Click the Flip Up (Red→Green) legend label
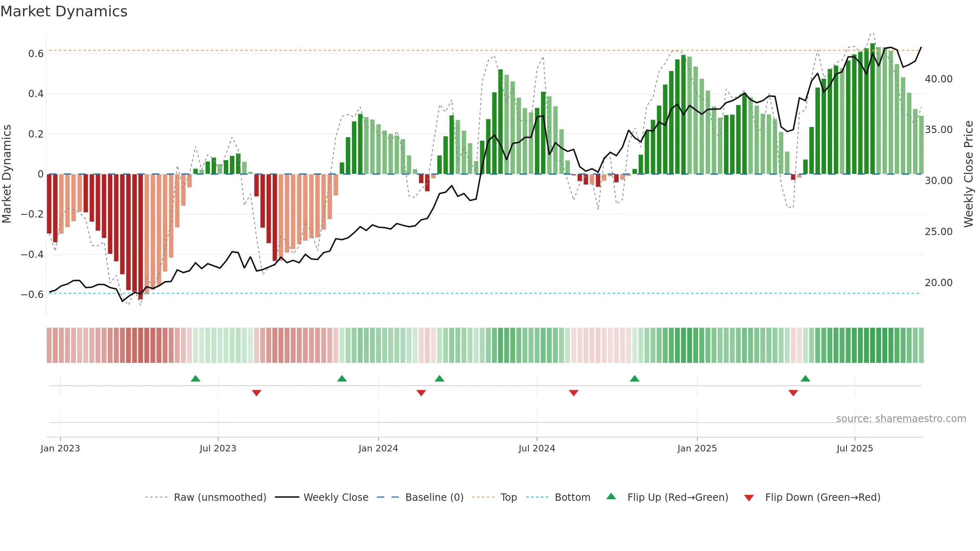This screenshot has height=551, width=980. [678, 497]
